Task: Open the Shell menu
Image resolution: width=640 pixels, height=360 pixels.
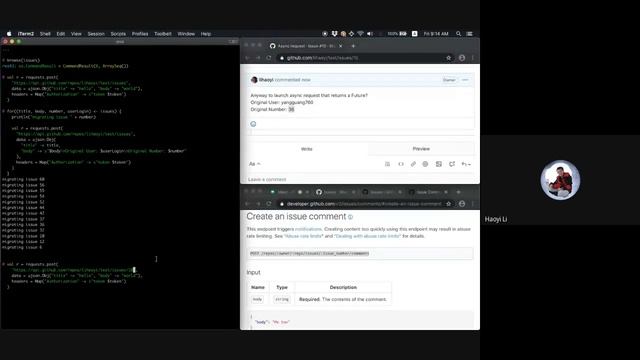Action: coord(45,34)
